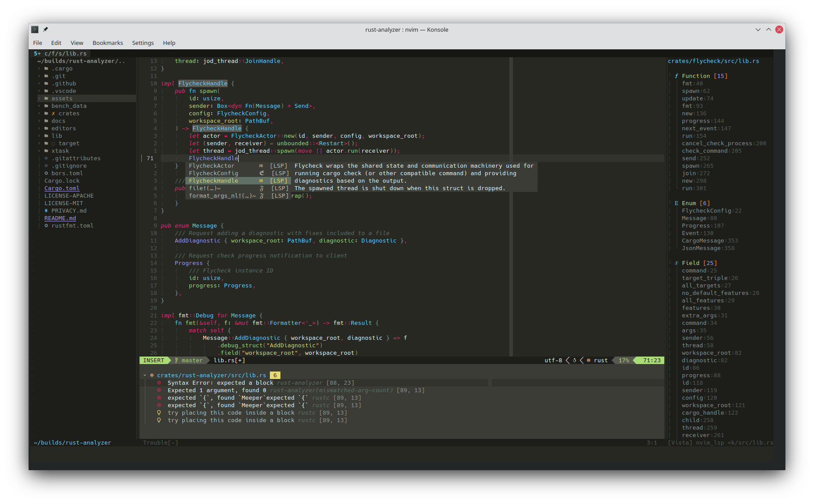The width and height of the screenshot is (814, 504).
Task: Jump to check_command:205 in Vista
Action: click(x=712, y=151)
